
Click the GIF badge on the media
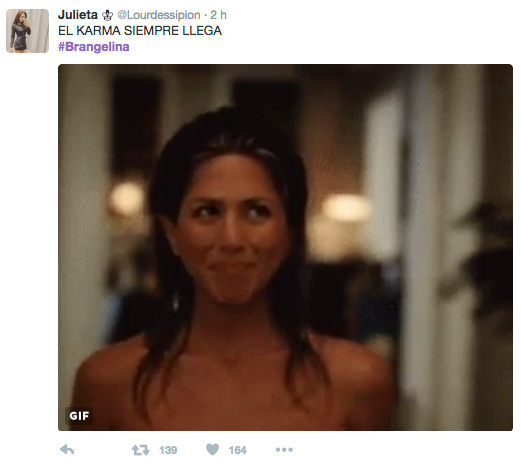pos(79,416)
